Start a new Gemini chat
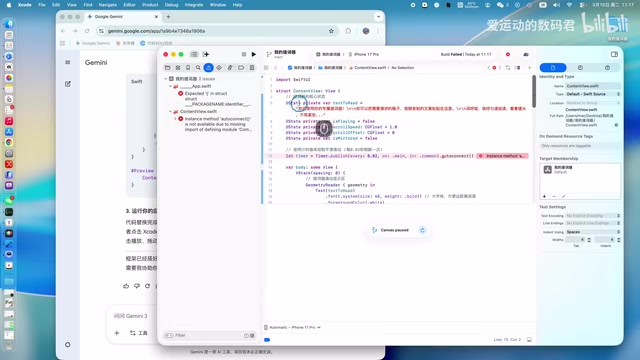The image size is (640, 360). [68, 84]
